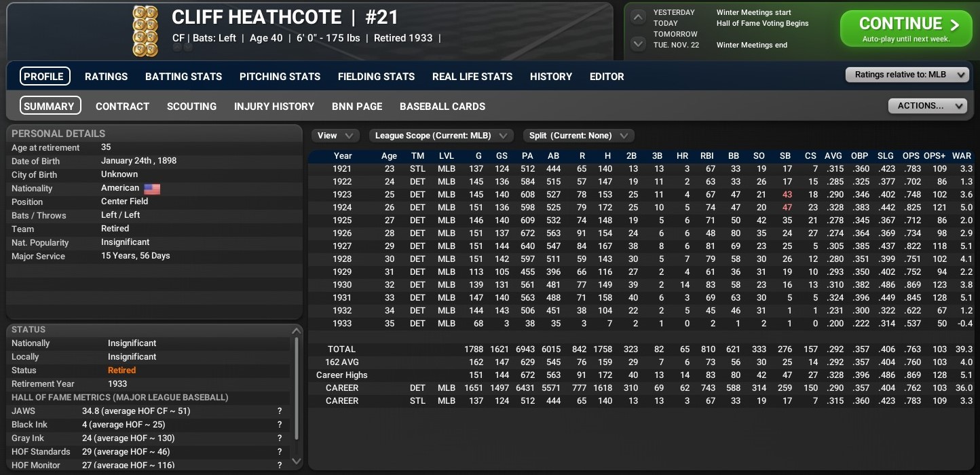Open help for HOF Standards metric
Viewport: 980px width, 475px height.
tap(279, 452)
